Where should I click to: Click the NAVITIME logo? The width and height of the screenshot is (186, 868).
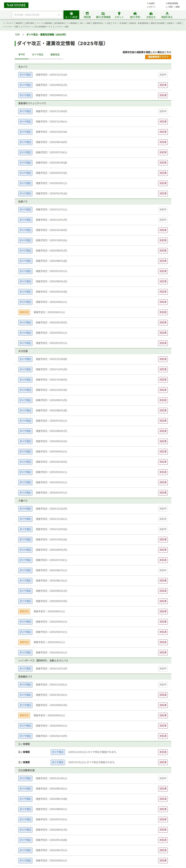click(x=16, y=5)
